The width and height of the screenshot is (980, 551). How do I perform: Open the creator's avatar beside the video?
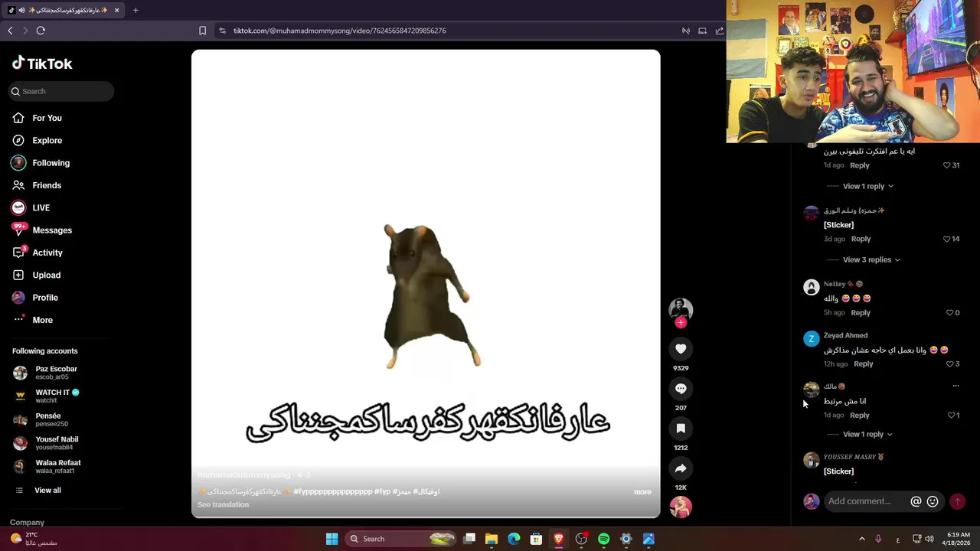click(681, 308)
